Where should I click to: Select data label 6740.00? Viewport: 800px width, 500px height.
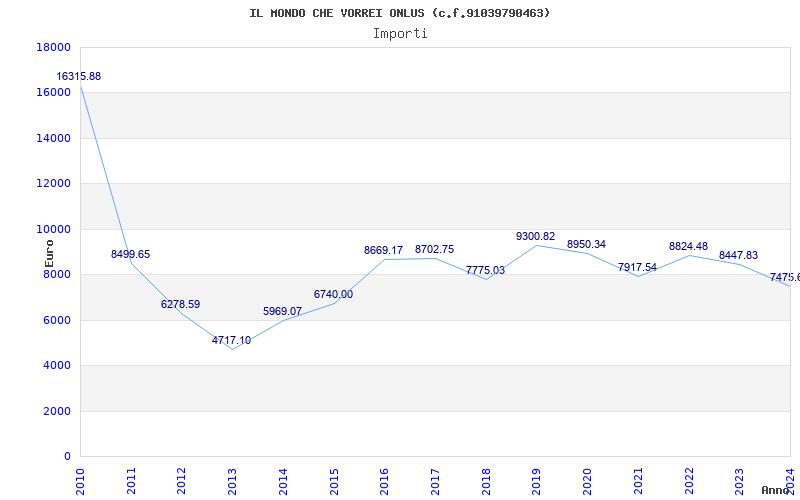pyautogui.click(x=333, y=294)
